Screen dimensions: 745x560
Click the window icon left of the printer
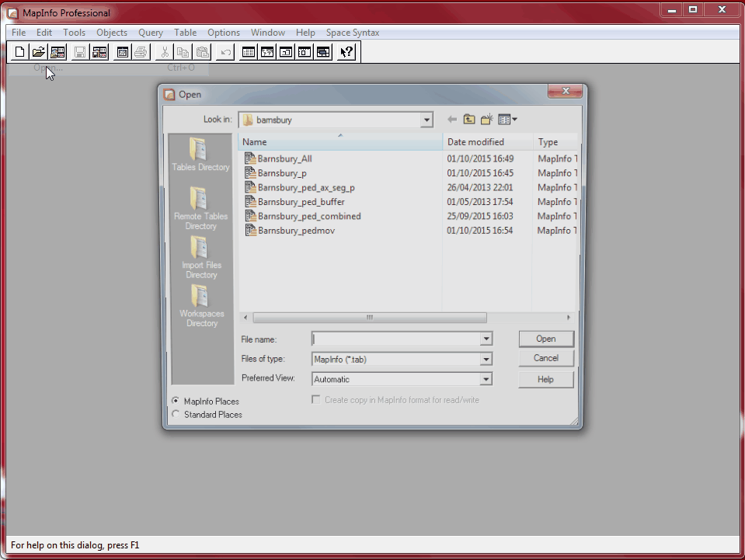pyautogui.click(x=122, y=52)
